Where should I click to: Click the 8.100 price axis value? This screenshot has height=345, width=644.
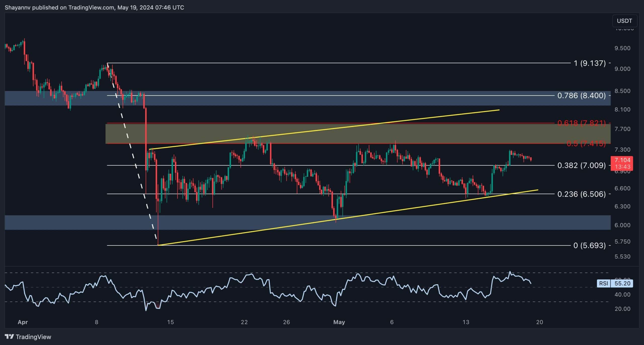pyautogui.click(x=622, y=109)
